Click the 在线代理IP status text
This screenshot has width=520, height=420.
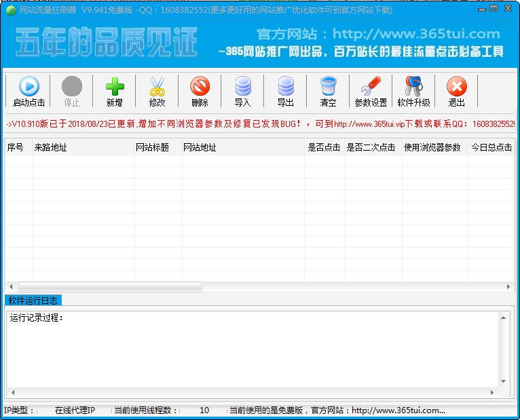click(x=75, y=411)
